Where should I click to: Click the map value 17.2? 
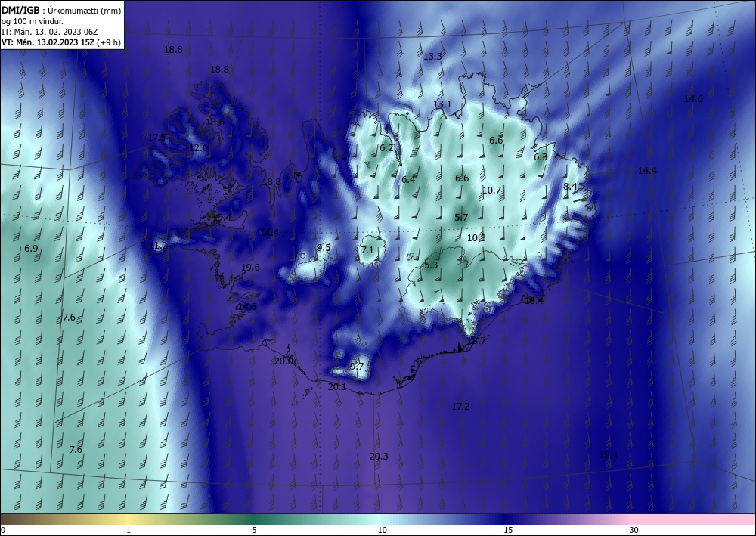click(460, 407)
